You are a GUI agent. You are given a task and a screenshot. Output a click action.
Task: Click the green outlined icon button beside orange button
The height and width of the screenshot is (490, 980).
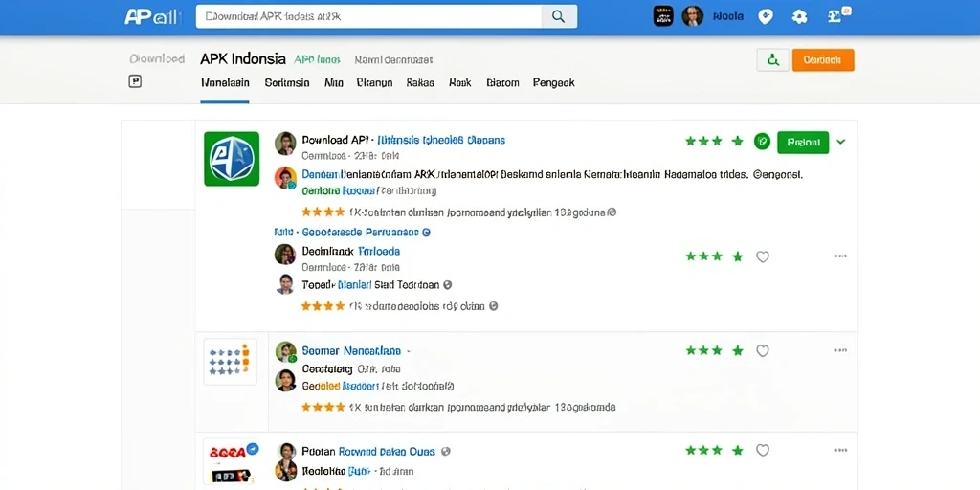click(x=772, y=60)
